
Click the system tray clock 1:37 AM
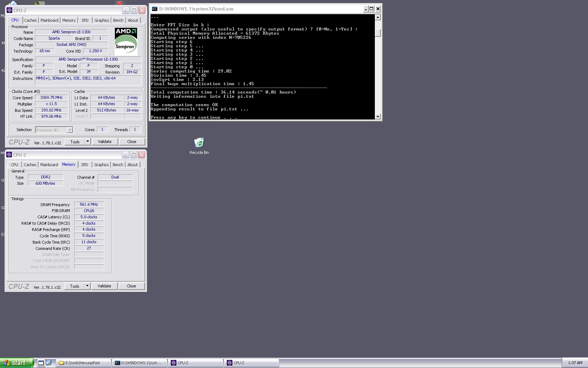pos(575,363)
